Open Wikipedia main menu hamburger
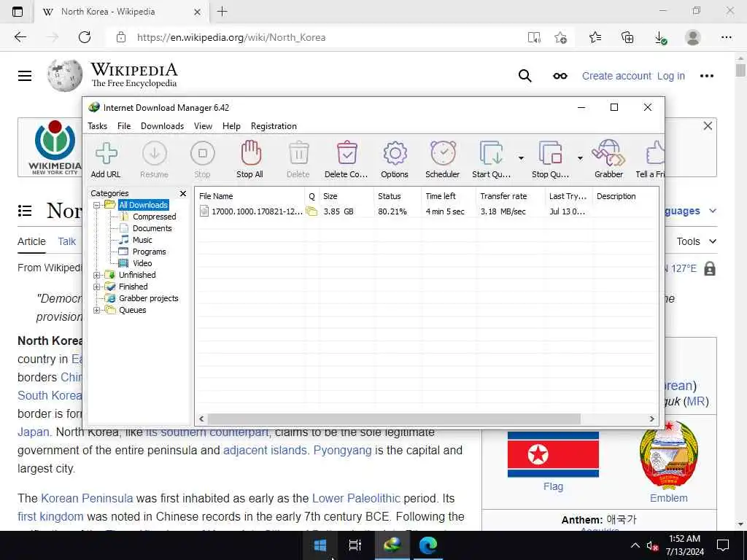 [x=25, y=76]
